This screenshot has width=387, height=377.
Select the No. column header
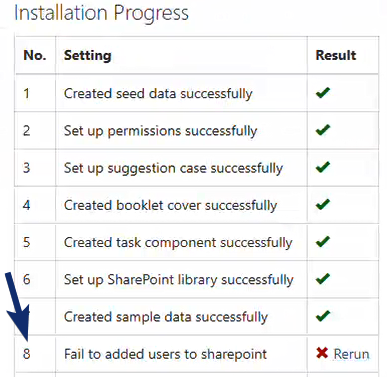click(35, 55)
